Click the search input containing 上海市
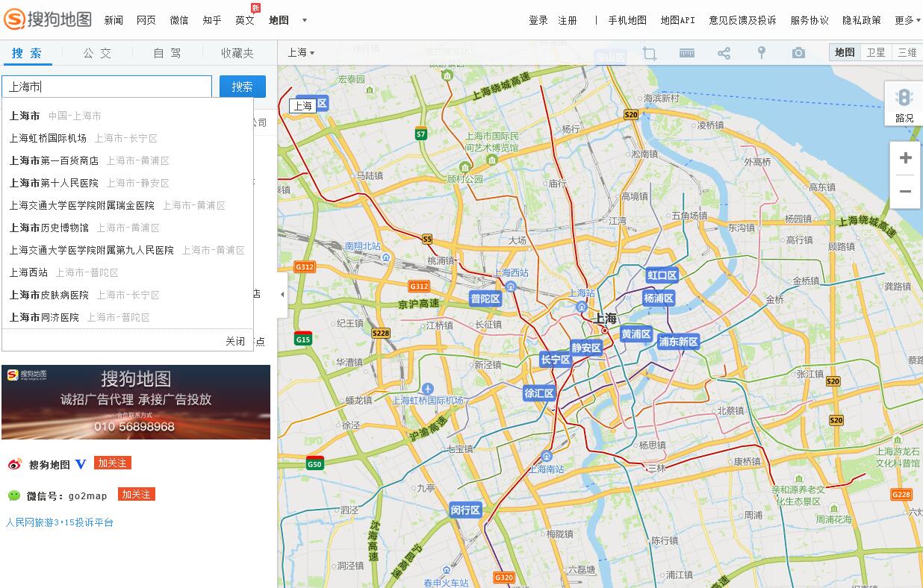Image resolution: width=923 pixels, height=588 pixels. point(107,87)
